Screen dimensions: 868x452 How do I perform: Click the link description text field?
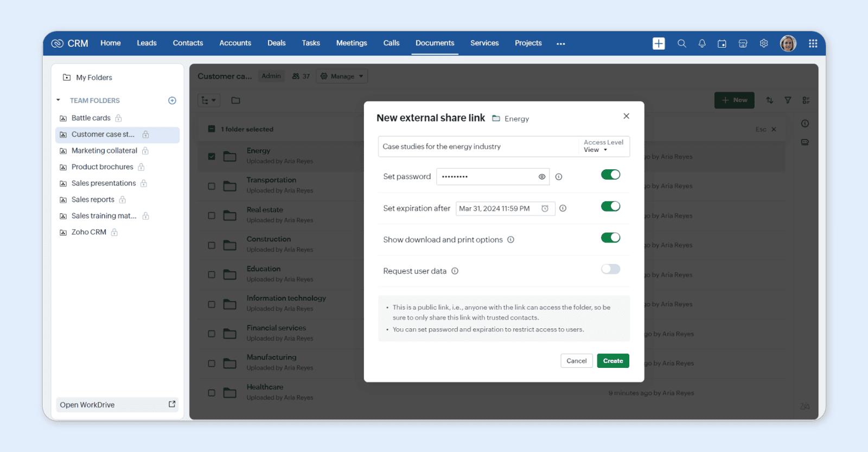[478, 147]
